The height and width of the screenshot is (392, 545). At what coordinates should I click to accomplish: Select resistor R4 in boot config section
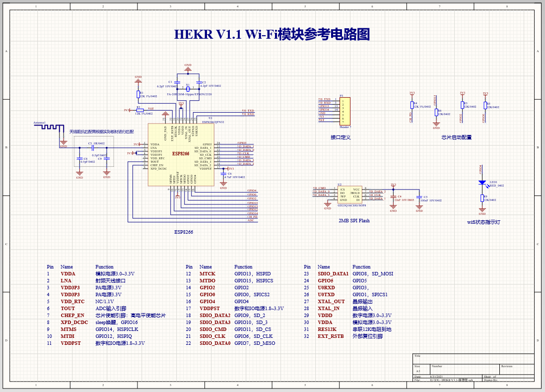(x=412, y=105)
